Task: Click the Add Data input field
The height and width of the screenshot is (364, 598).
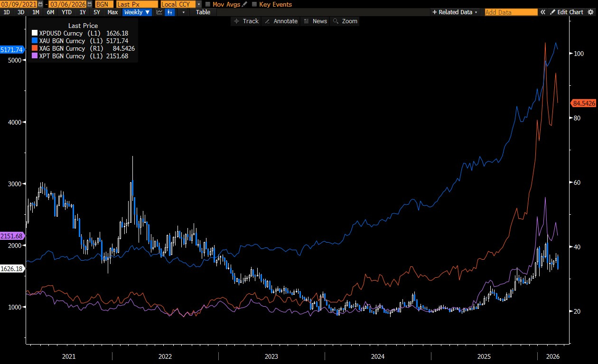Action: [x=511, y=12]
